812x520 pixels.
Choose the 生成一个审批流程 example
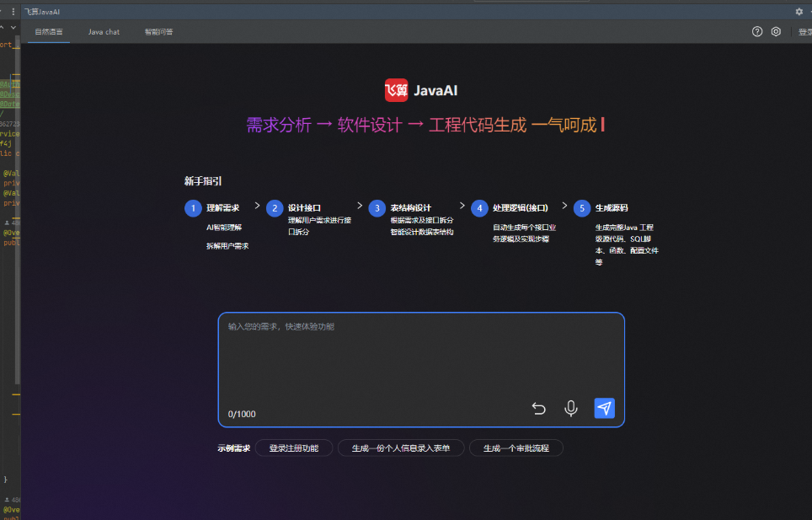point(516,448)
